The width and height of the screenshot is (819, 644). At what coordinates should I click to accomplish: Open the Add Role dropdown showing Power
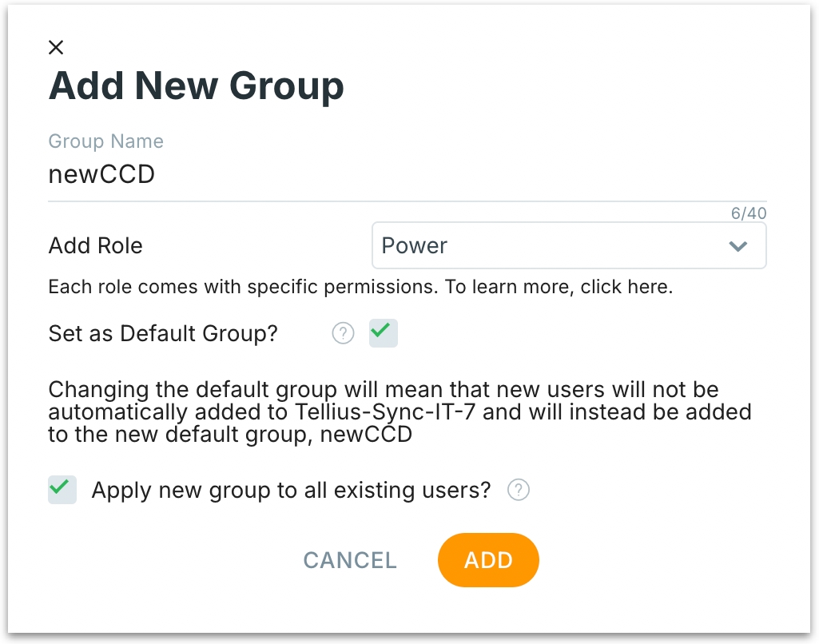pyautogui.click(x=568, y=246)
